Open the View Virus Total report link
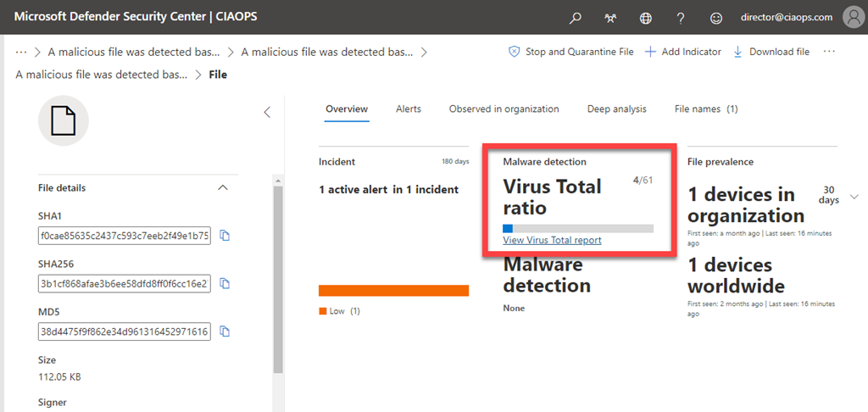This screenshot has height=412, width=868. tap(552, 241)
